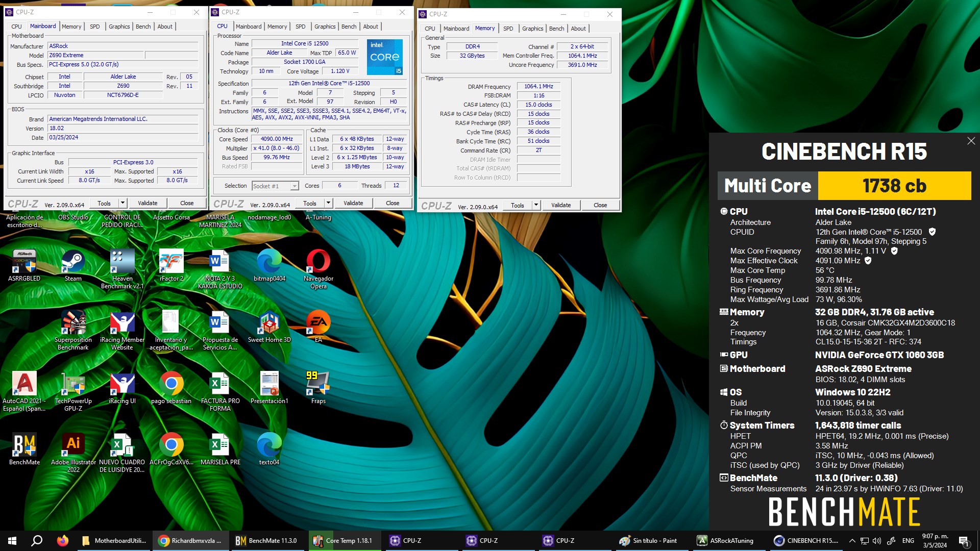Click Close button in Memory CPU-Z window
The image size is (980, 551).
[x=600, y=205]
